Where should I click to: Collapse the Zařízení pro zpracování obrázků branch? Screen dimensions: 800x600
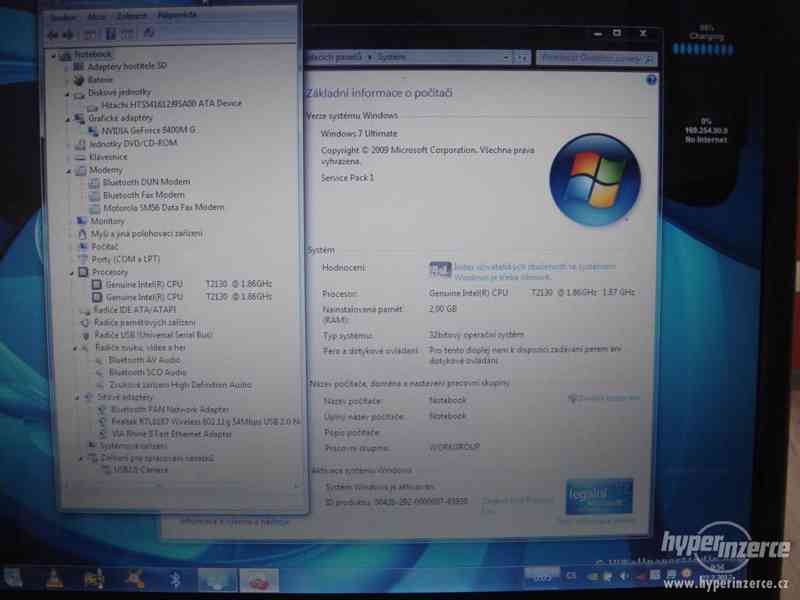pos(80,459)
